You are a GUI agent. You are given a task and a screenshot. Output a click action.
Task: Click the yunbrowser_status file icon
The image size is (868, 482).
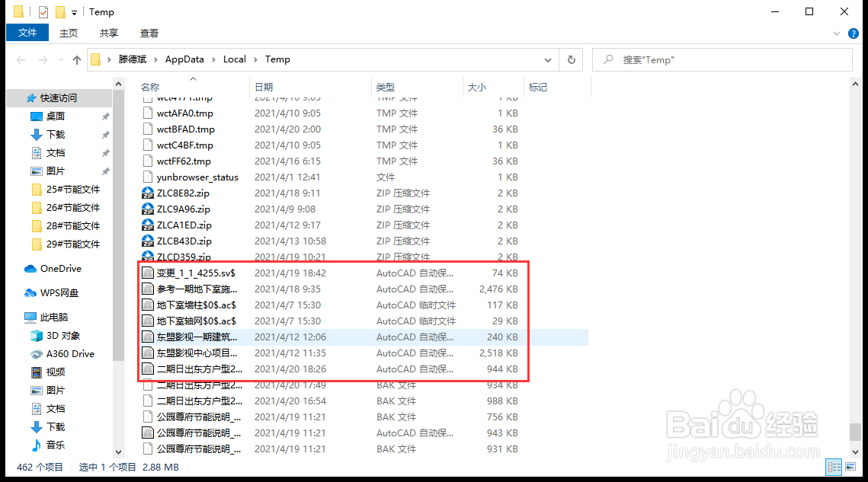point(148,177)
